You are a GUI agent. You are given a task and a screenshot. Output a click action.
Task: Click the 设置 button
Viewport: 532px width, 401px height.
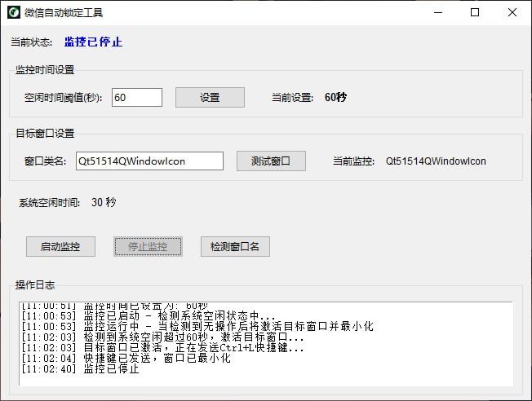coord(210,98)
